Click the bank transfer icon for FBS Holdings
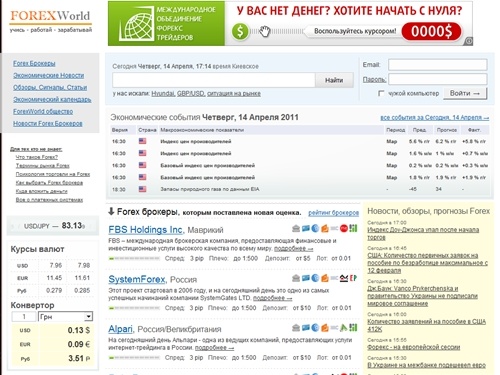This screenshot has height=375, width=500. click(x=296, y=229)
